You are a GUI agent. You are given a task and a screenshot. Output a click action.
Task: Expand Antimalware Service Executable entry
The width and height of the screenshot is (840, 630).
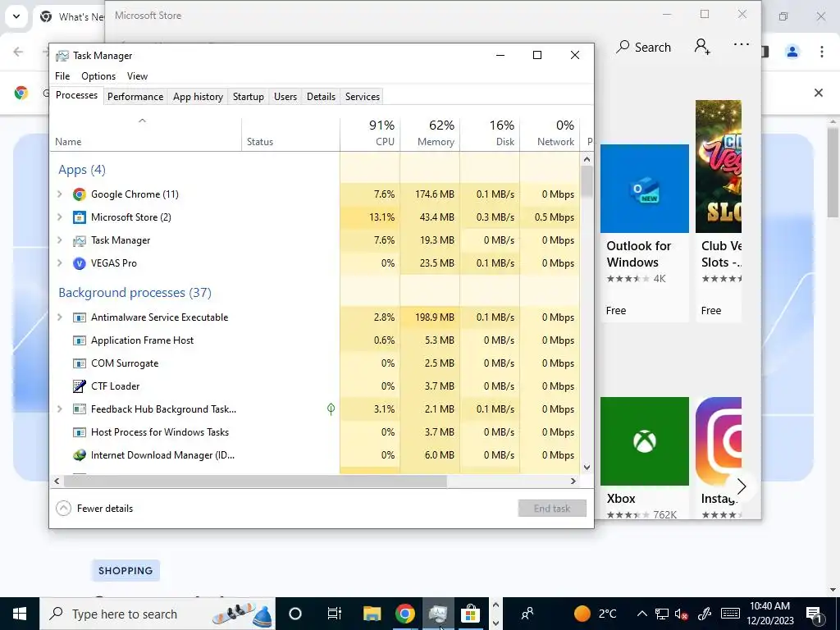(x=60, y=317)
